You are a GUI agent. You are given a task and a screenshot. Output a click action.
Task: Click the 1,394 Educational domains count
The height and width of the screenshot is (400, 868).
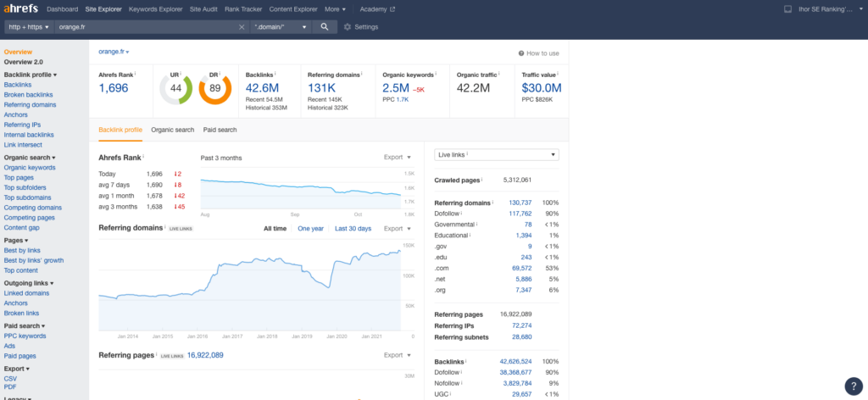coord(524,235)
